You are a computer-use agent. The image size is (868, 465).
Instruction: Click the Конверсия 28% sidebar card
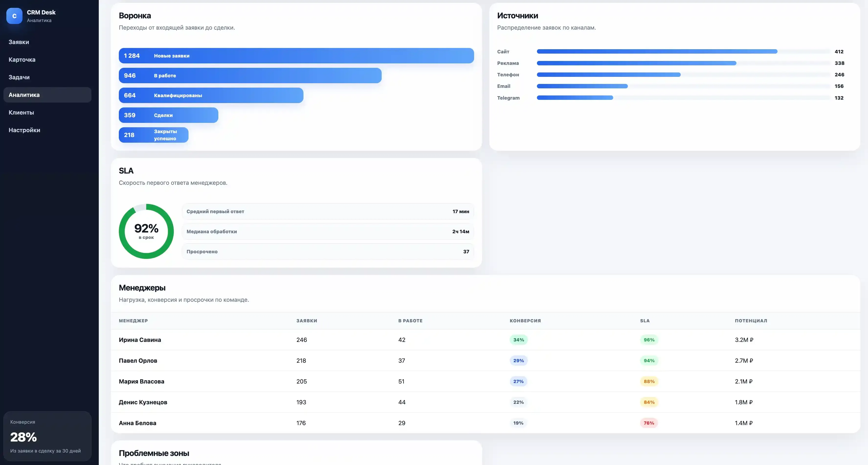[47, 436]
